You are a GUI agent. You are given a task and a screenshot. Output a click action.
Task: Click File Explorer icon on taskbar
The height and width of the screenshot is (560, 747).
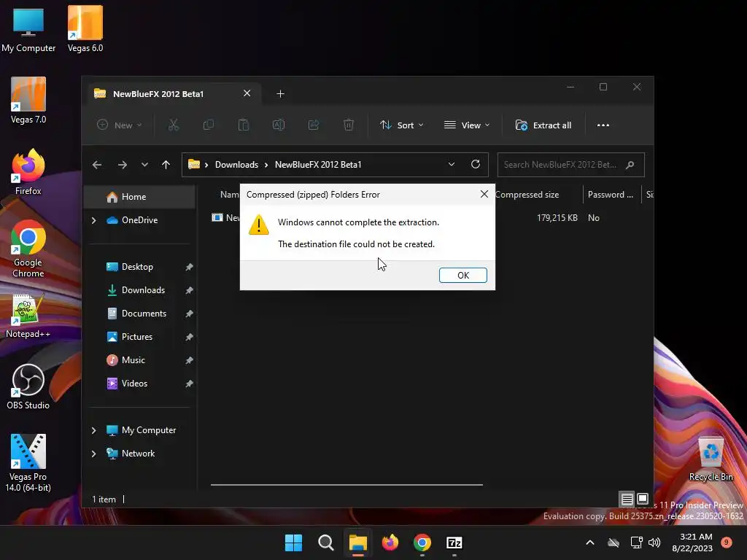point(357,542)
